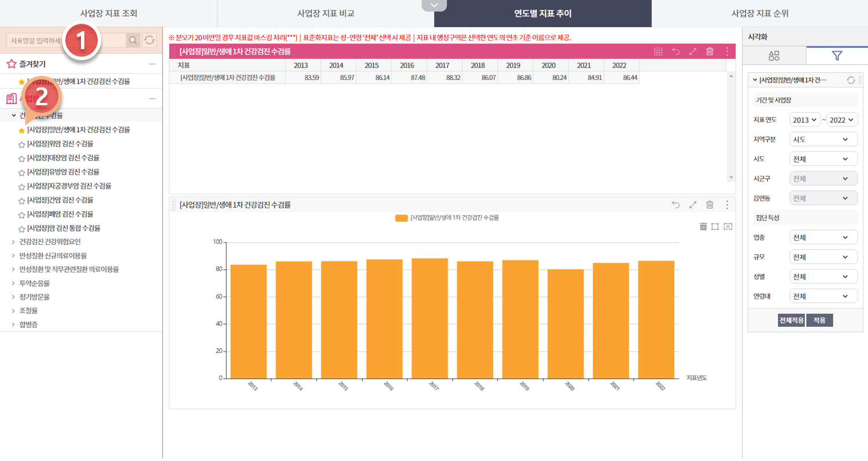
Task: Select the 연도별 지표 추이 tab
Action: click(x=542, y=13)
